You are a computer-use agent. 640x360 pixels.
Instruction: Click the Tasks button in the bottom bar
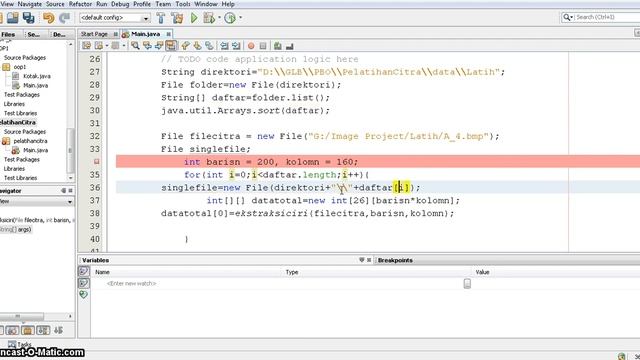pos(20,345)
